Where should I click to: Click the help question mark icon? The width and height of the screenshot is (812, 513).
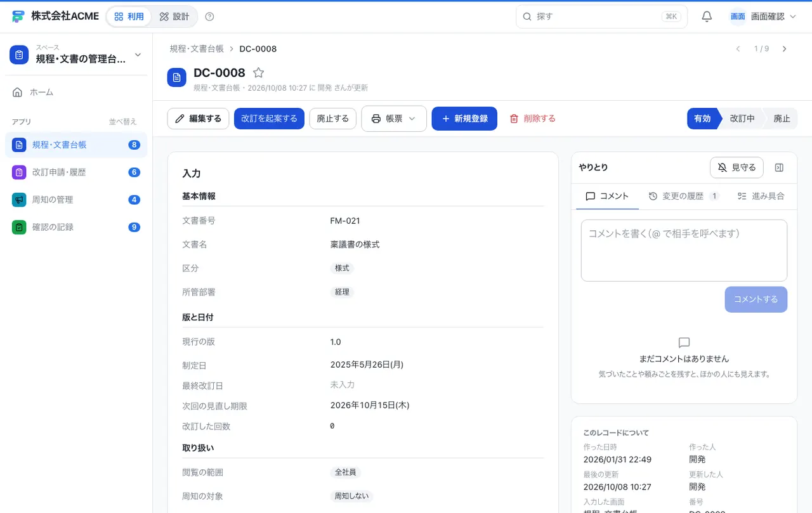210,16
